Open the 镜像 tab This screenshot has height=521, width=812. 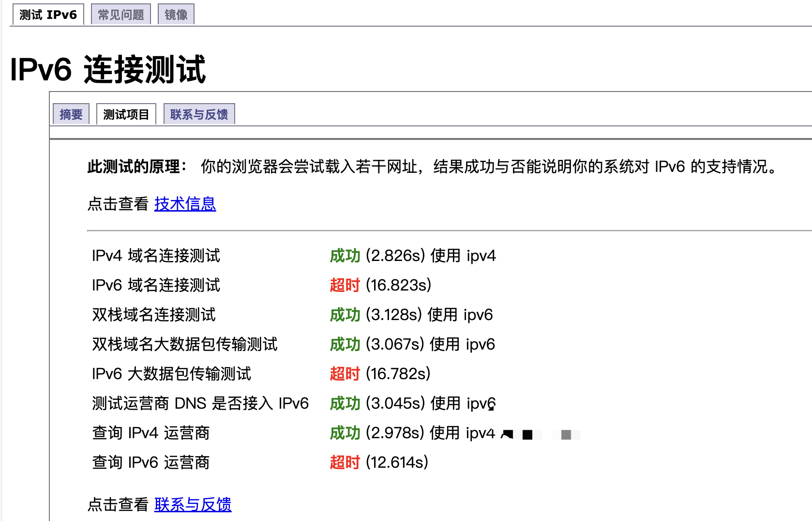point(176,15)
